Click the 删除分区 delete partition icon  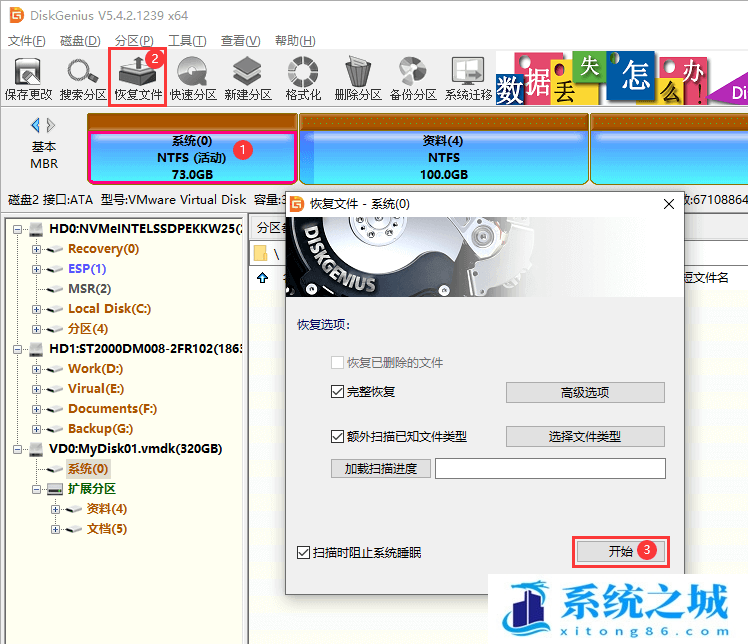(358, 78)
